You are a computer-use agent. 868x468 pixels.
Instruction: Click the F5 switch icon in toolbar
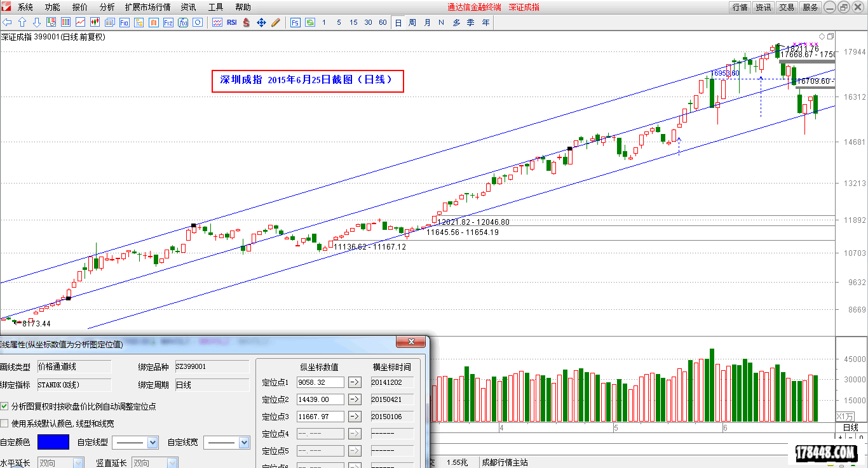point(295,22)
